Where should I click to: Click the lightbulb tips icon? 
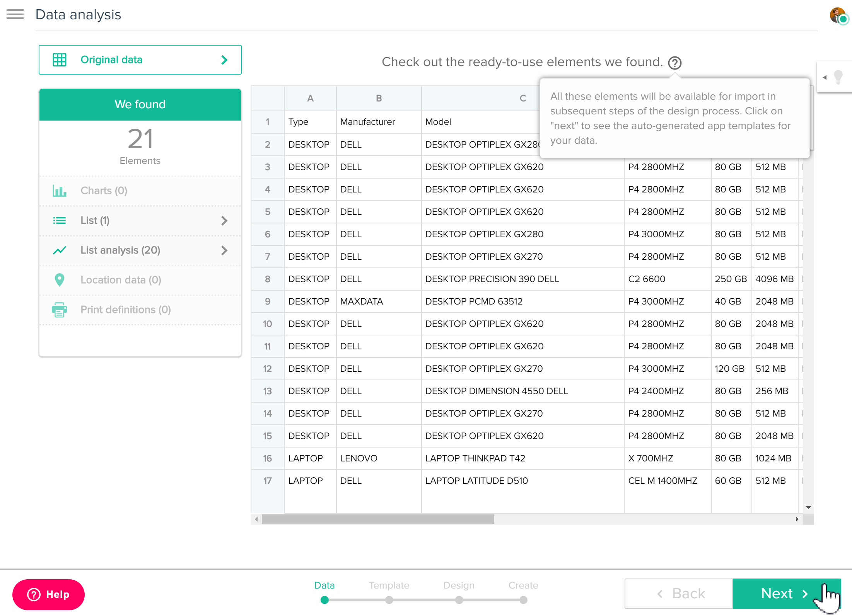pyautogui.click(x=838, y=77)
